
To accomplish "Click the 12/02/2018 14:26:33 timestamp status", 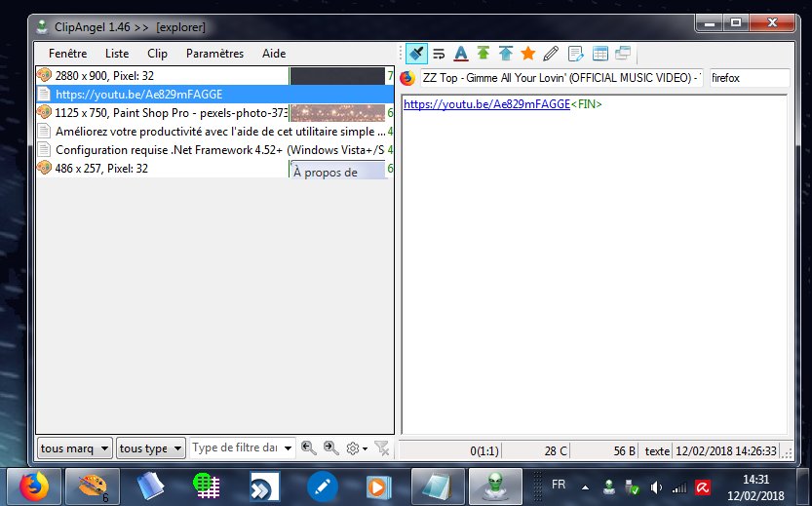I will 726,451.
